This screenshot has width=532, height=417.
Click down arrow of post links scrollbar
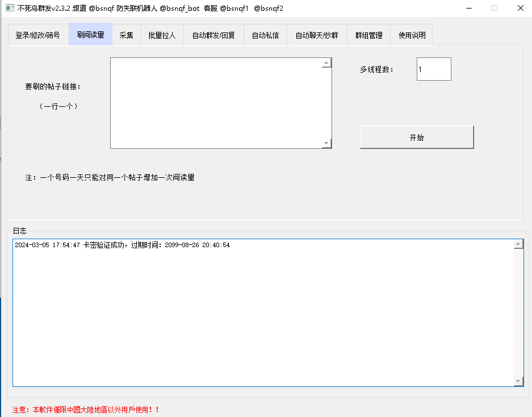(326, 143)
